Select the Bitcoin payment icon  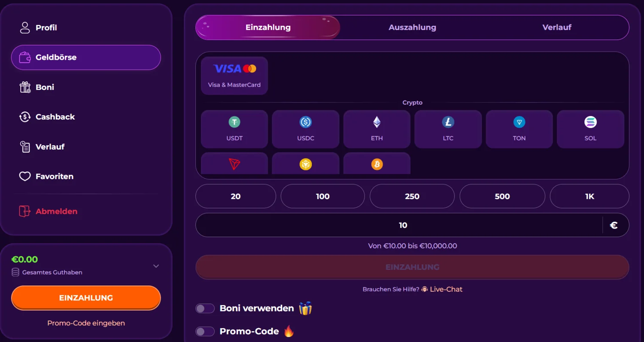point(377,164)
